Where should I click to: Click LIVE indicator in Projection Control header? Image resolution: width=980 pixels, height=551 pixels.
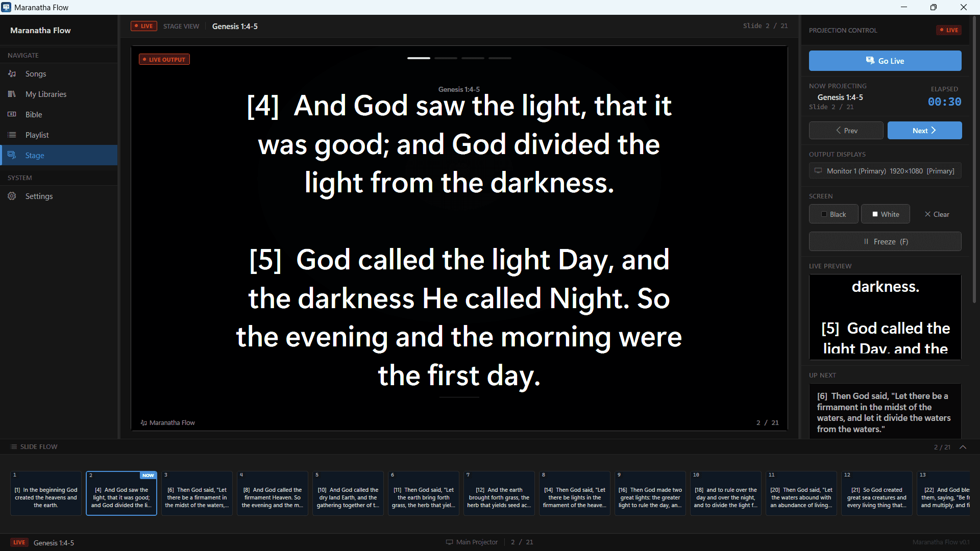[x=949, y=30]
